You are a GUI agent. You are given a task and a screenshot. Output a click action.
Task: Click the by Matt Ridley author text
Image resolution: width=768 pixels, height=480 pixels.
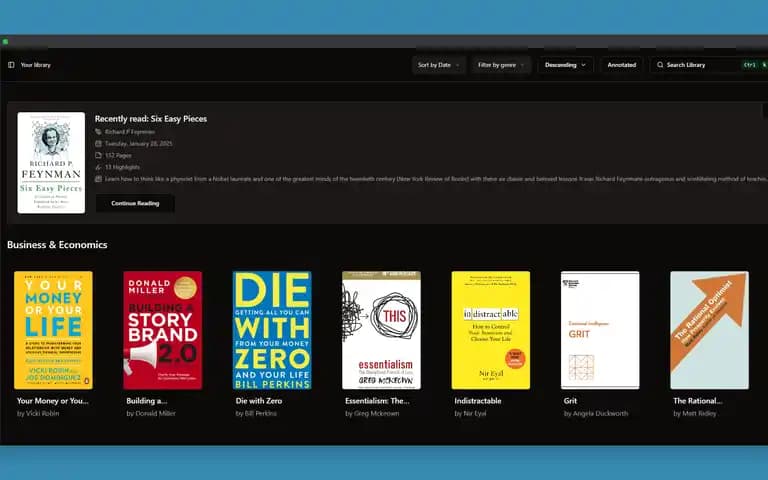coord(695,413)
